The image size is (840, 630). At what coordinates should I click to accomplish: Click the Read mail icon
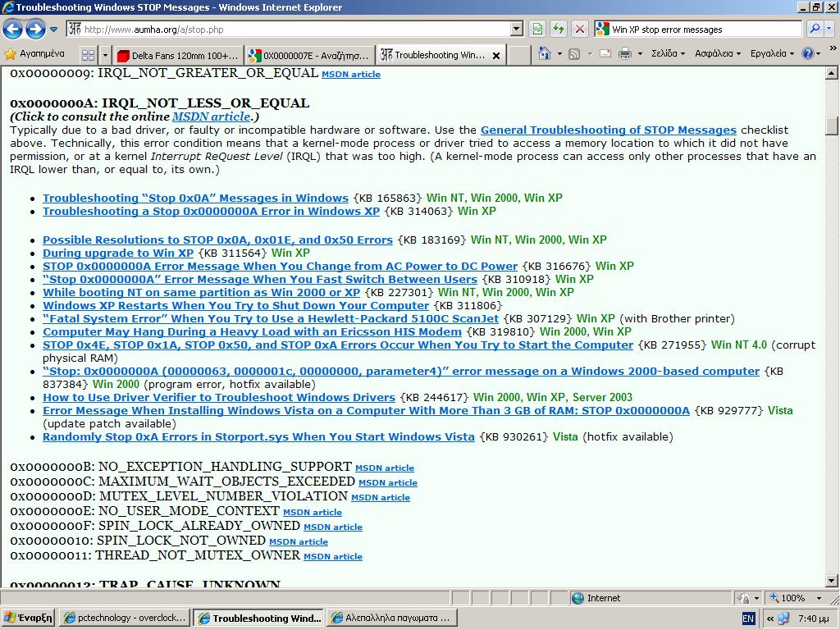tap(605, 53)
